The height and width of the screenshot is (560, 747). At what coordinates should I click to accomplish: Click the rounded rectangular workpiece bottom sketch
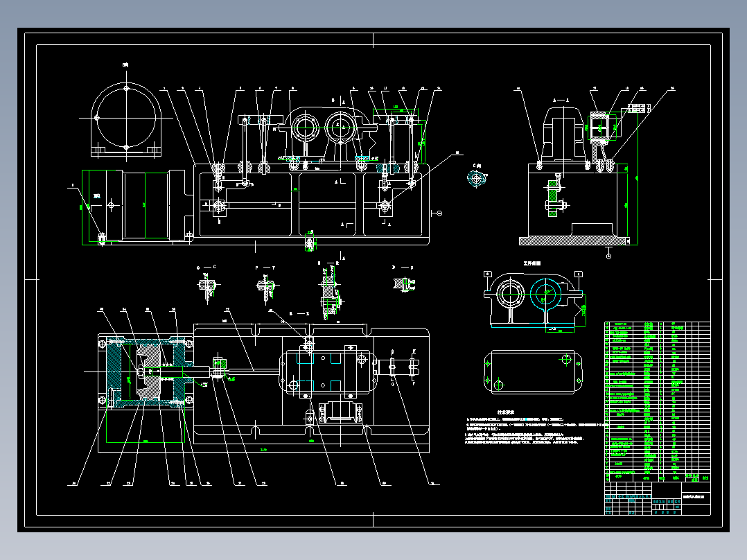[534, 371]
